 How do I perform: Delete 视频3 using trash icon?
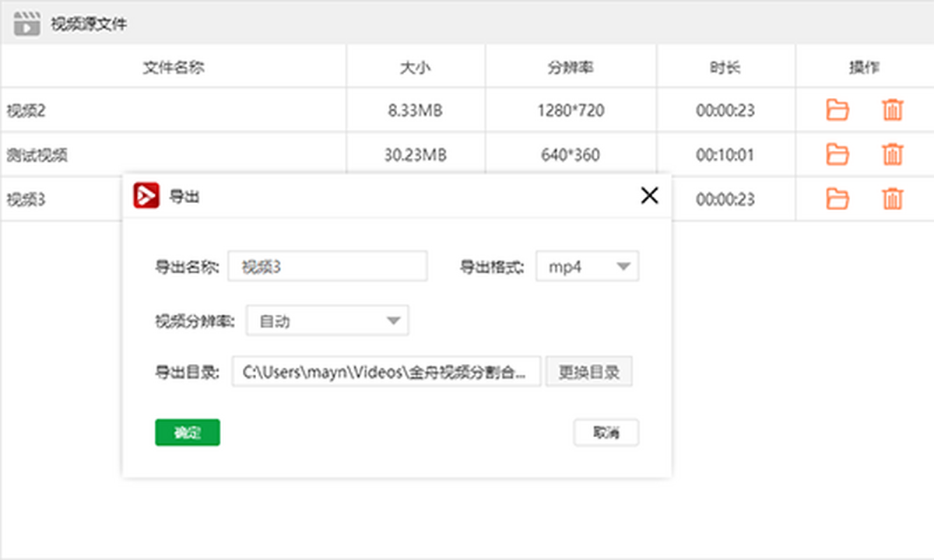pos(892,199)
